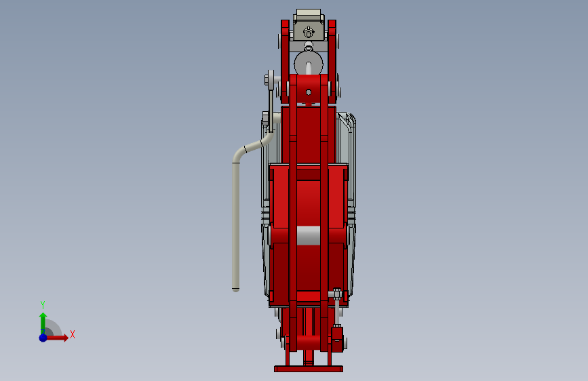Select the gray round disc near the model top
The width and height of the screenshot is (588, 381).
click(x=309, y=64)
